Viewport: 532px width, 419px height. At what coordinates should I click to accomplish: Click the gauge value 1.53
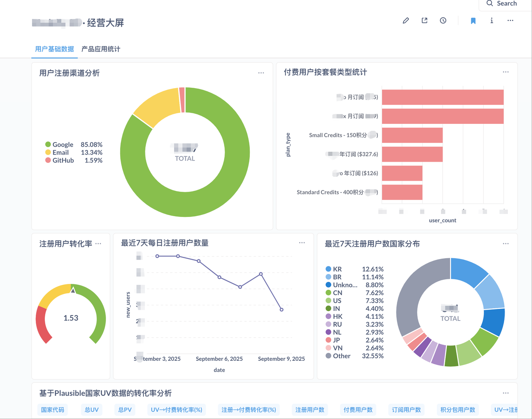click(71, 318)
